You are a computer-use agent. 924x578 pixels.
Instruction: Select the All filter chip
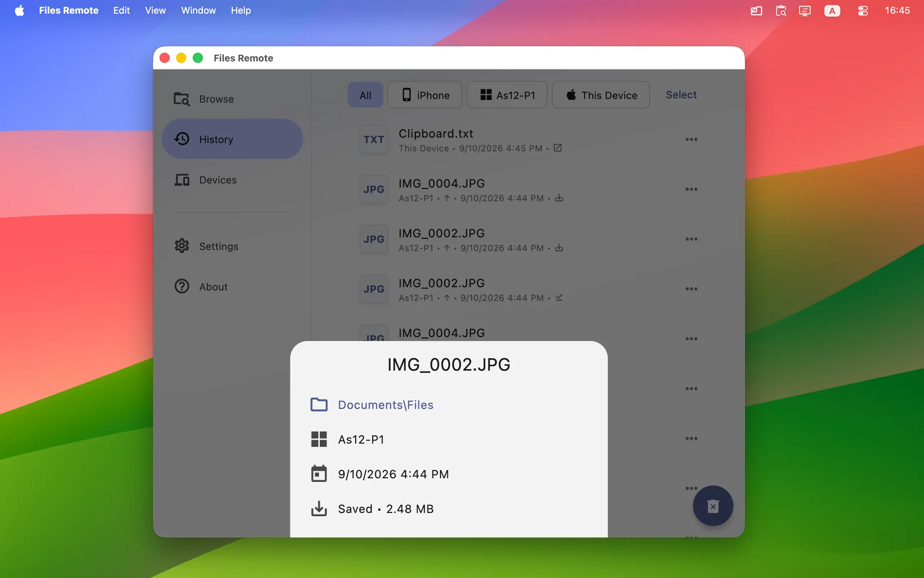[x=365, y=95]
